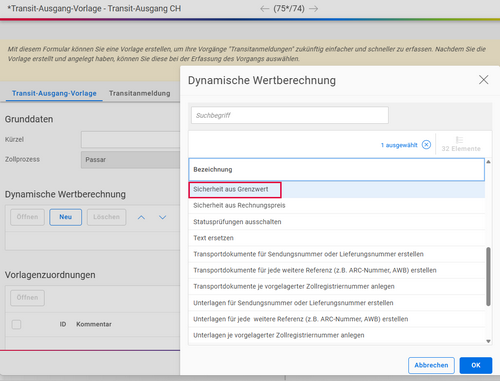Switch to Transit-Ausgang-Vorlage tab
The width and height of the screenshot is (500, 381).
(x=54, y=93)
